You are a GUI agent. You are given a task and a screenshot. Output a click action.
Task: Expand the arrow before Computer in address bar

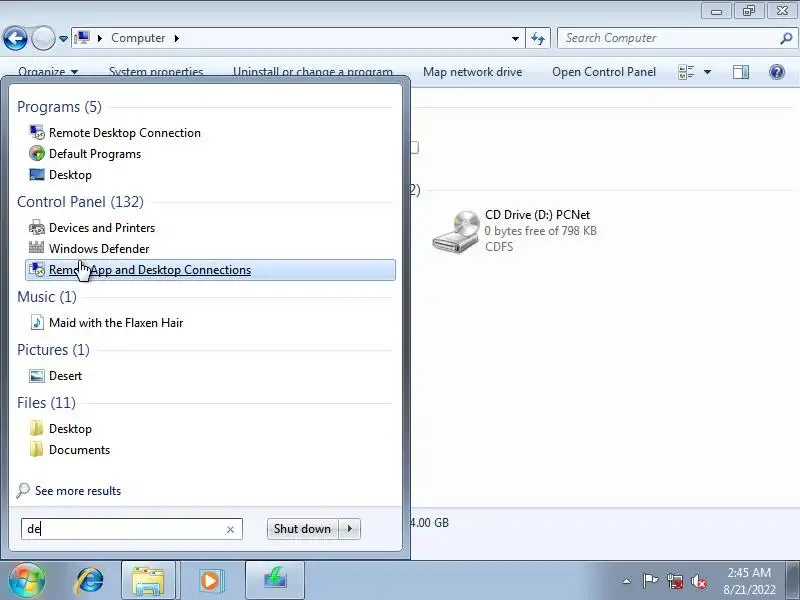(x=100, y=38)
